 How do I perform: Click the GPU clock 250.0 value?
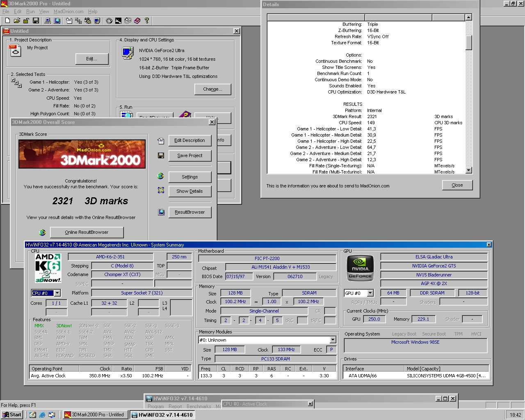[x=374, y=319]
